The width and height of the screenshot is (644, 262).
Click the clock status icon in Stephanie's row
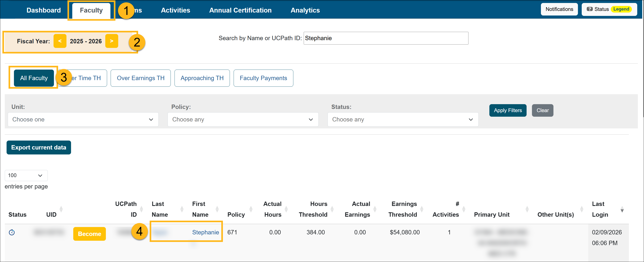[12, 232]
